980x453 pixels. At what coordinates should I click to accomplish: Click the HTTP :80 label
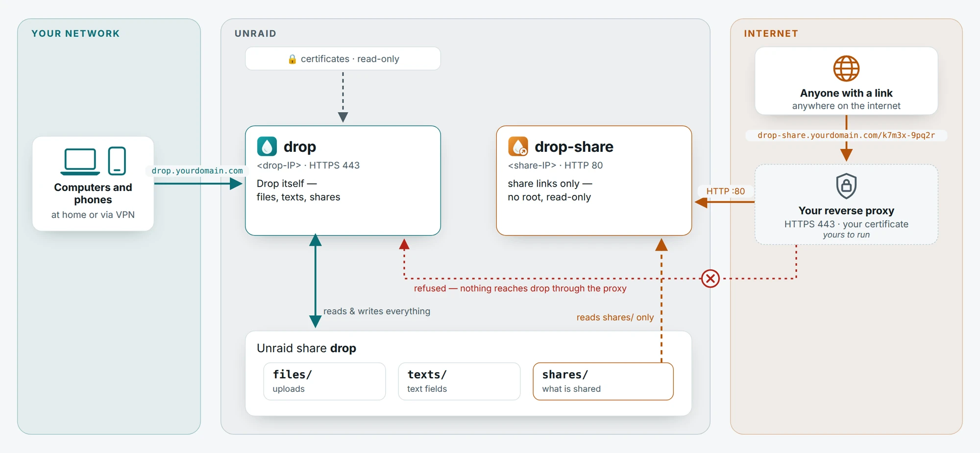coord(725,191)
